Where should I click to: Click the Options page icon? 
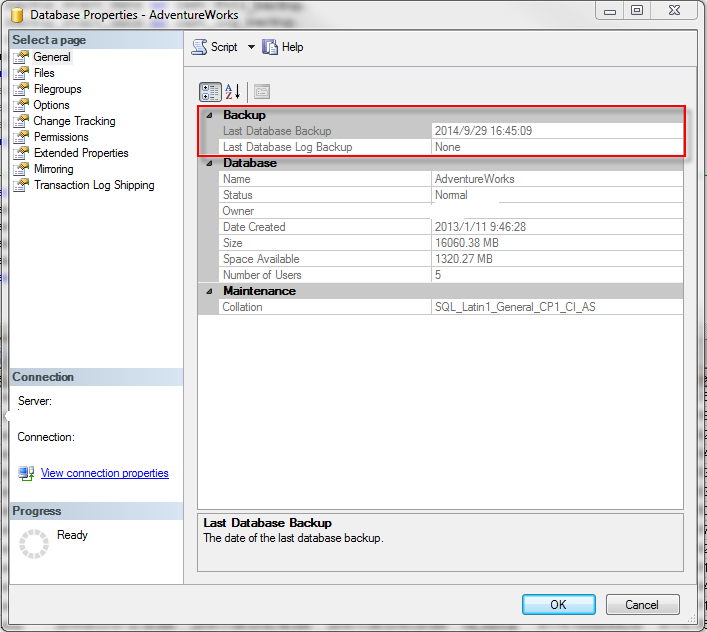click(21, 105)
